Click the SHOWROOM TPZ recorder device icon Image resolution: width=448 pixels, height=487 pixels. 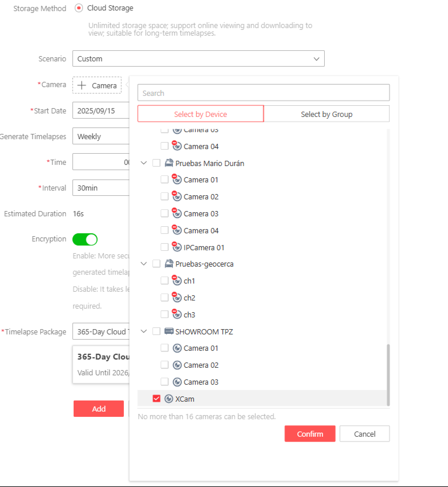[169, 331]
